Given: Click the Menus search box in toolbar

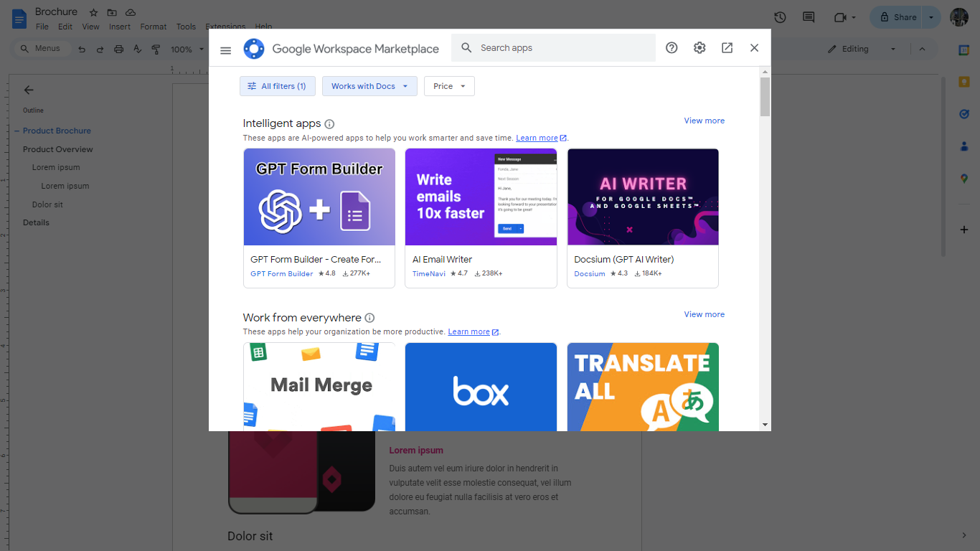Looking at the screenshot, I should pos(42,49).
